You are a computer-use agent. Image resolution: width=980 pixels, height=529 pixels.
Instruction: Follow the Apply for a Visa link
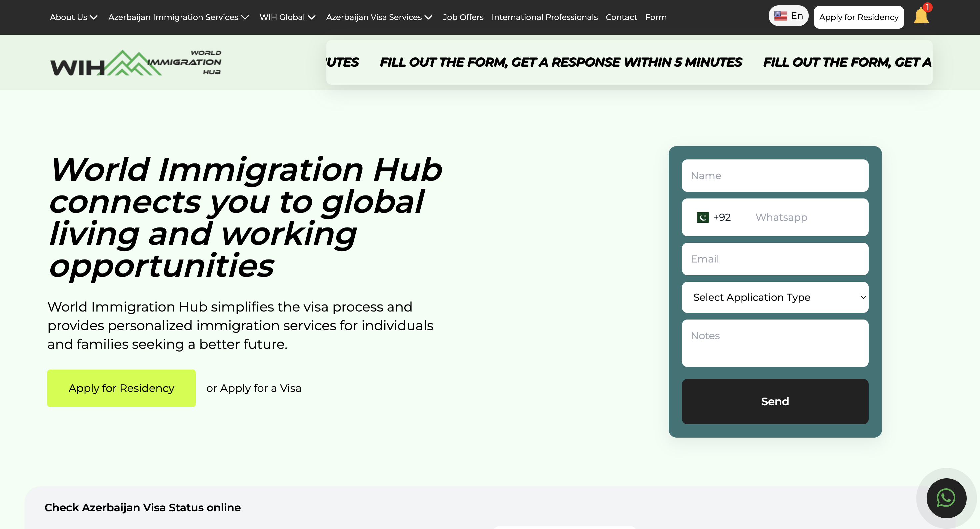[x=260, y=388]
